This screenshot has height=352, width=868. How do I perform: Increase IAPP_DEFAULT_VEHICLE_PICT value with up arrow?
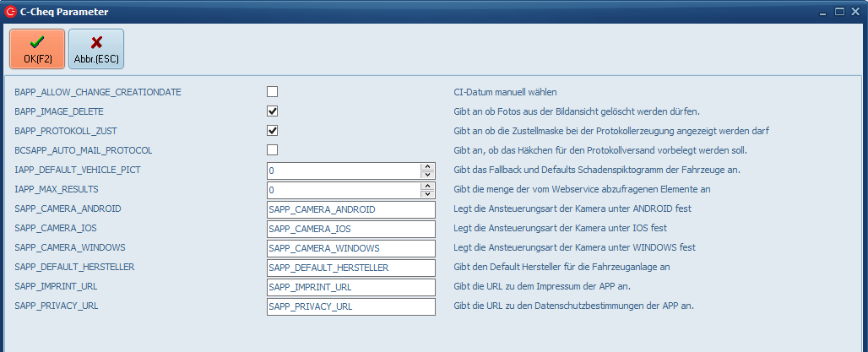point(427,166)
